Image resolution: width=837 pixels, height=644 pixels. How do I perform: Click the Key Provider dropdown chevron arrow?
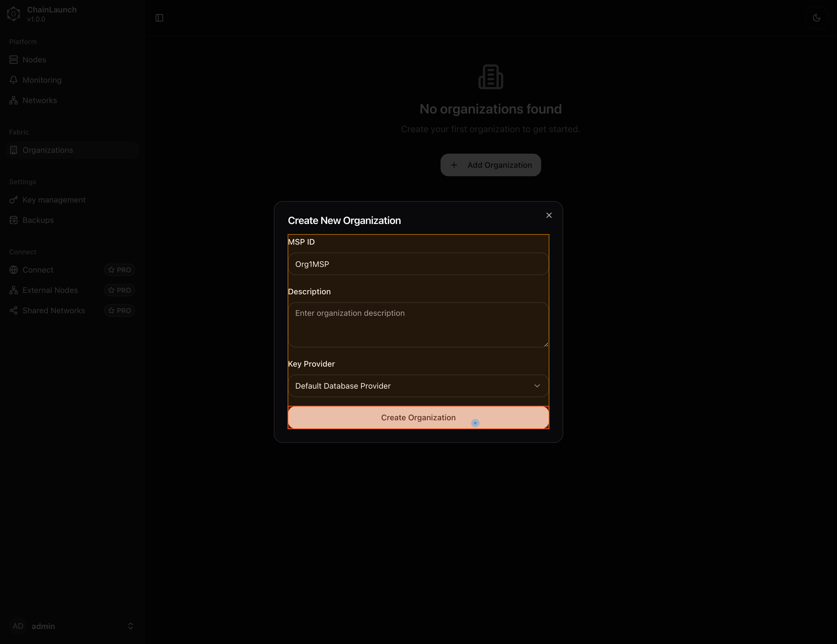[x=537, y=386]
